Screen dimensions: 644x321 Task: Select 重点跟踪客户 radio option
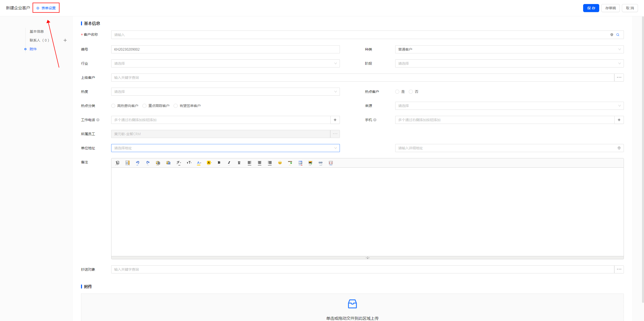(144, 106)
